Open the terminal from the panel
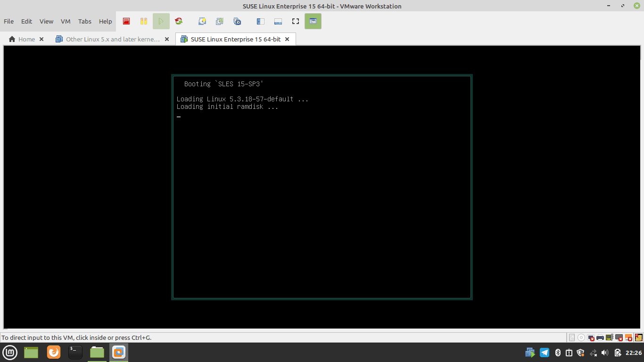 (x=75, y=352)
